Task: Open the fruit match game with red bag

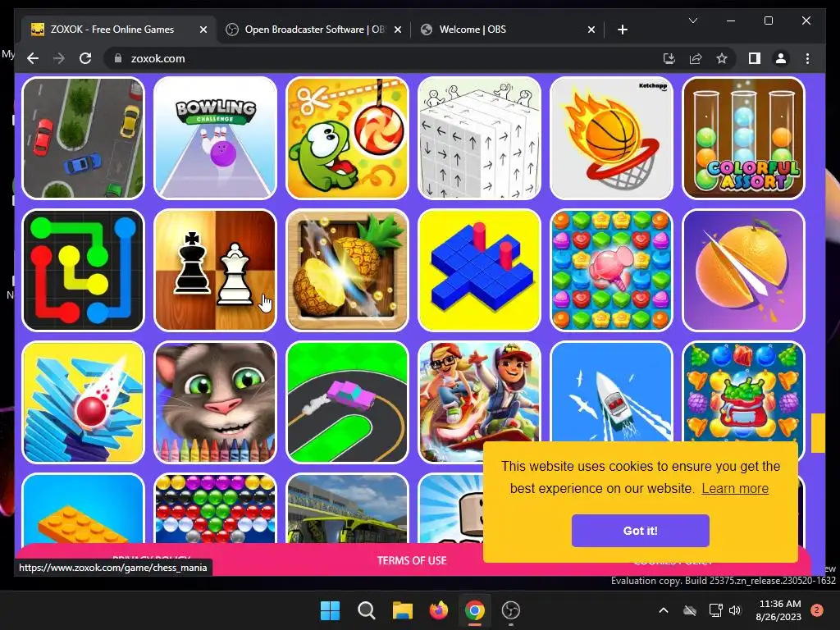Action: point(743,391)
